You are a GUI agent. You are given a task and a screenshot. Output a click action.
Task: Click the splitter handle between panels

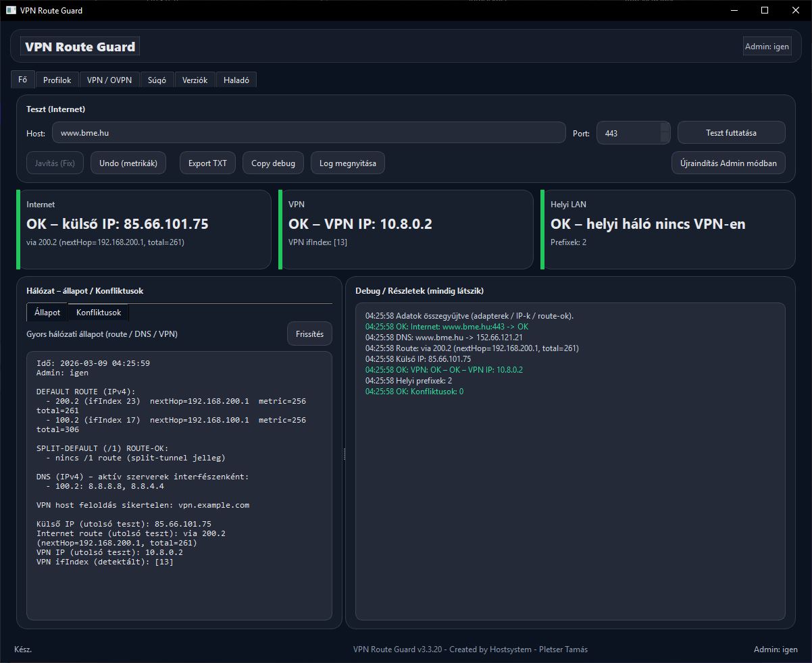tap(345, 454)
